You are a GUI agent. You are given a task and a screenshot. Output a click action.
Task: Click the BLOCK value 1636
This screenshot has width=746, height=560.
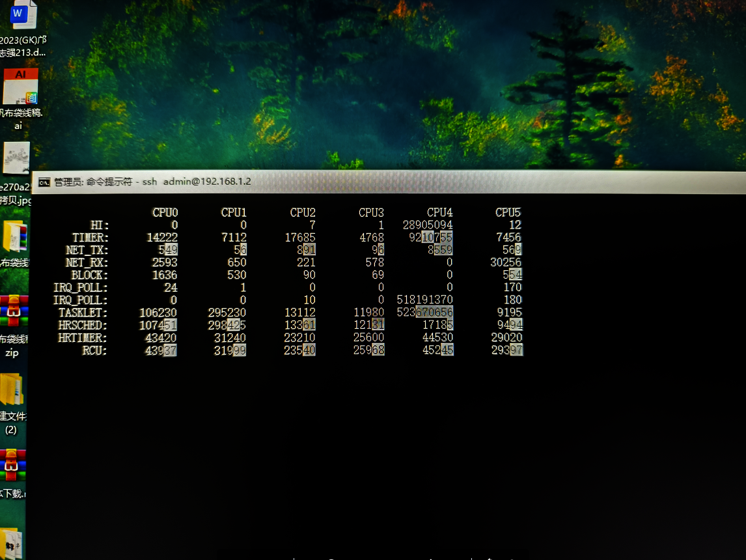tap(165, 275)
